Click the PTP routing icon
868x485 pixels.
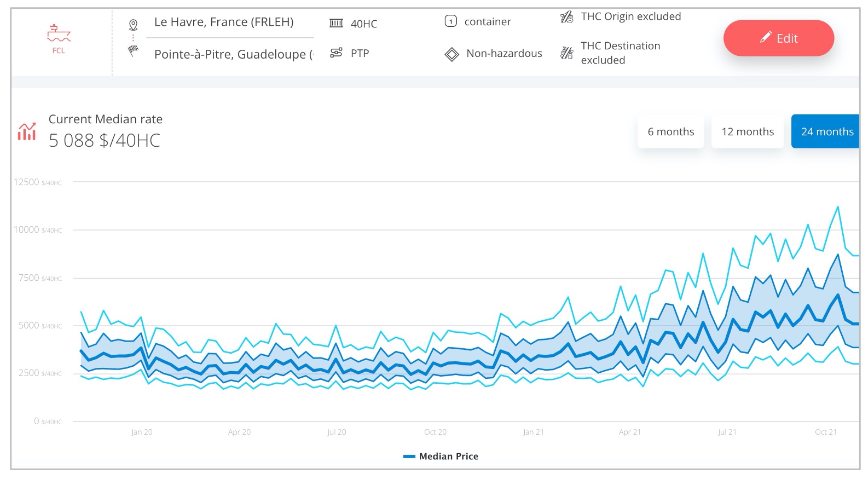click(x=336, y=53)
